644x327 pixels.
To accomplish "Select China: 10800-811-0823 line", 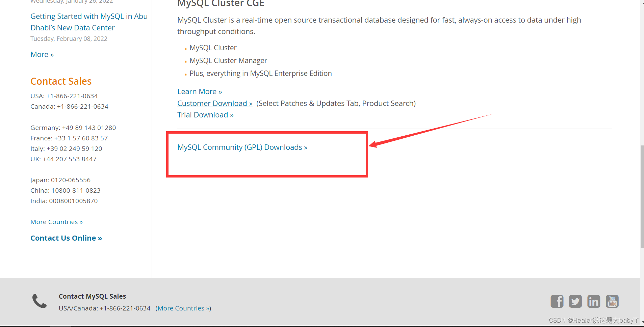I will tap(66, 190).
